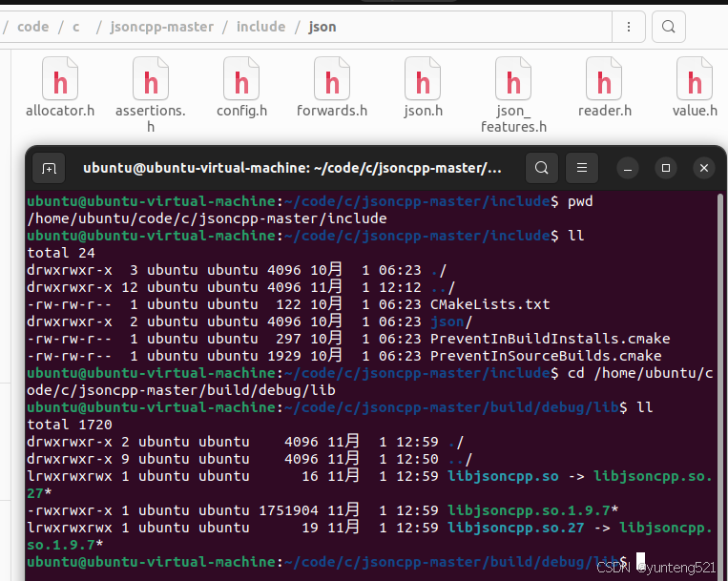Image resolution: width=728 pixels, height=581 pixels.
Task: Click 'libjsoncpp.so' symlink source name
Action: click(x=503, y=476)
